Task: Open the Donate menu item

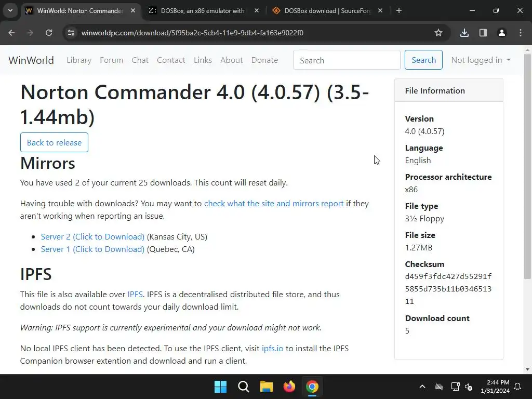Action: (x=264, y=60)
